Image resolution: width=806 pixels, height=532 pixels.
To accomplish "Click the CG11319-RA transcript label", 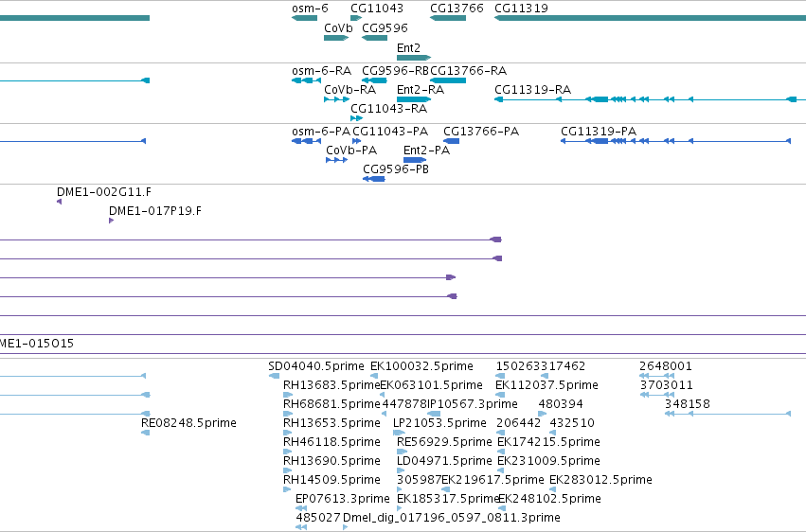I will click(x=532, y=90).
